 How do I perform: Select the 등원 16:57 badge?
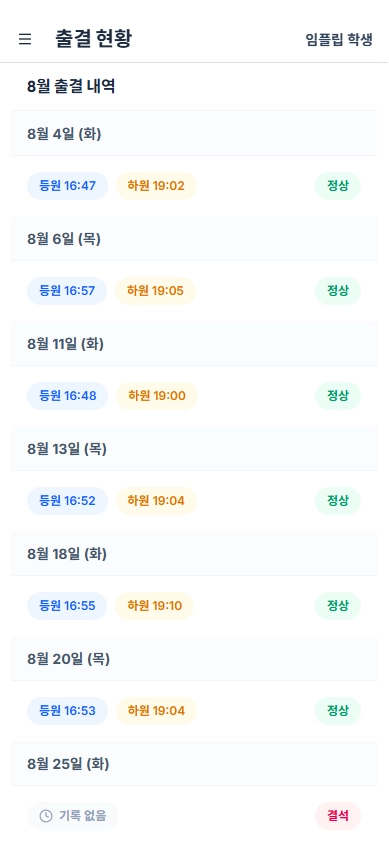coord(67,291)
